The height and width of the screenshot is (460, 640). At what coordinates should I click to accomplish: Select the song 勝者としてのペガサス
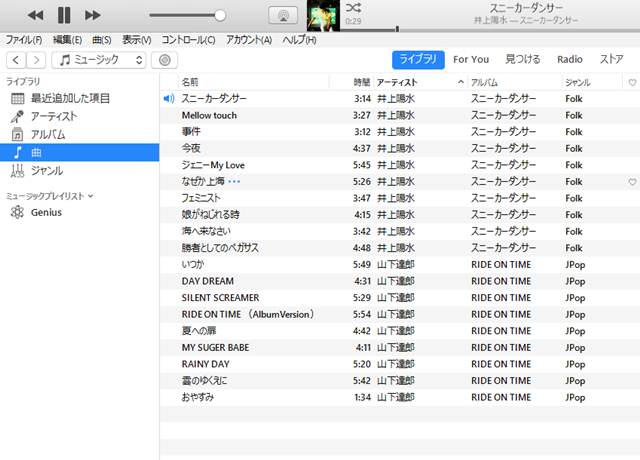[x=220, y=248]
